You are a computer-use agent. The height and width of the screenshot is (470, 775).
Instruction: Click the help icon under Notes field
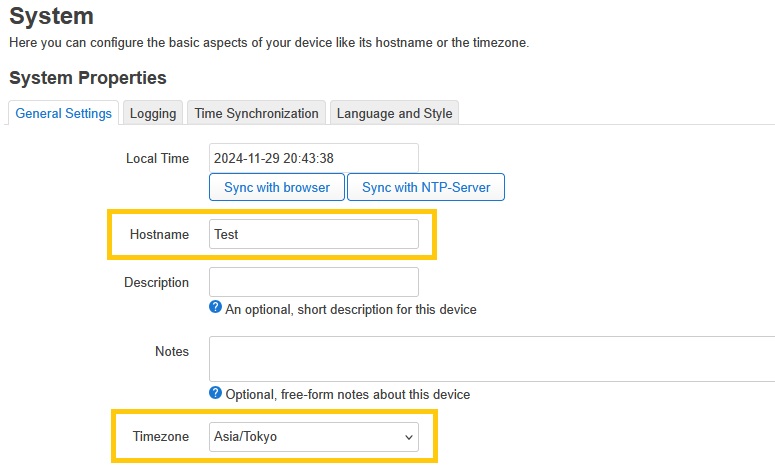point(215,392)
